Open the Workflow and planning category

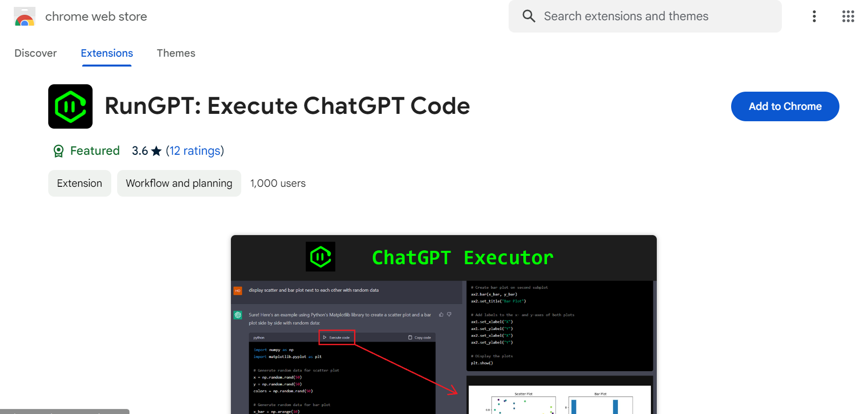pyautogui.click(x=179, y=183)
